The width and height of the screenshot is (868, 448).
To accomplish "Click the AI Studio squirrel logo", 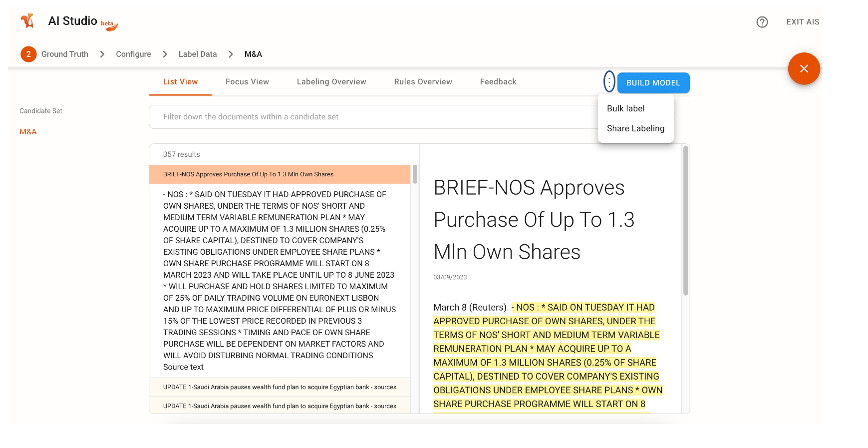I will click(x=27, y=21).
